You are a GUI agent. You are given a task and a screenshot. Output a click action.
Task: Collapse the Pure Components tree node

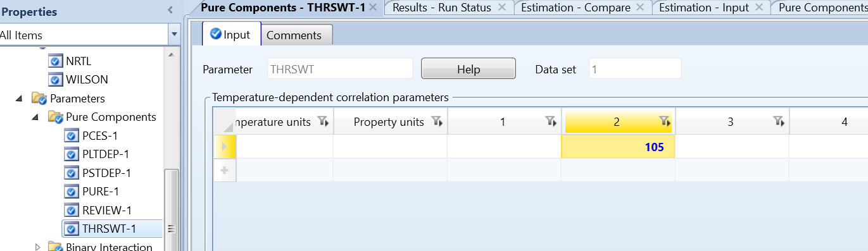coord(35,117)
